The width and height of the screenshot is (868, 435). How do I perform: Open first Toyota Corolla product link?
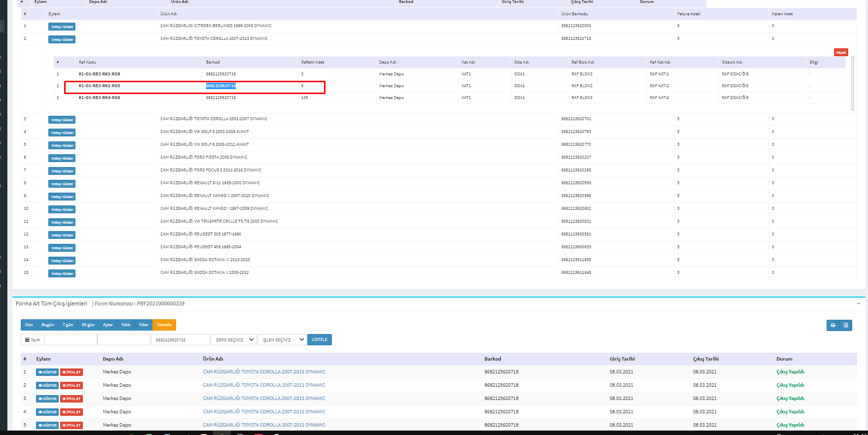pos(264,372)
